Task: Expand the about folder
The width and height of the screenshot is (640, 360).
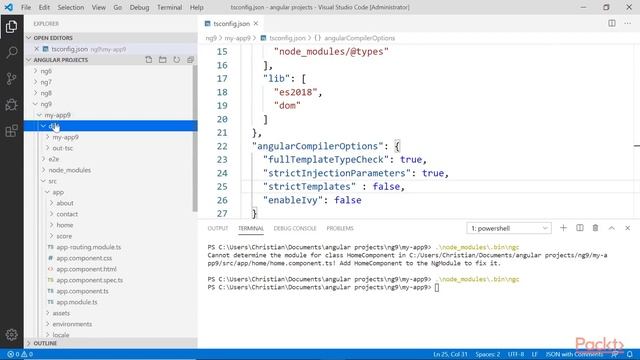Action: pyautogui.click(x=64, y=203)
